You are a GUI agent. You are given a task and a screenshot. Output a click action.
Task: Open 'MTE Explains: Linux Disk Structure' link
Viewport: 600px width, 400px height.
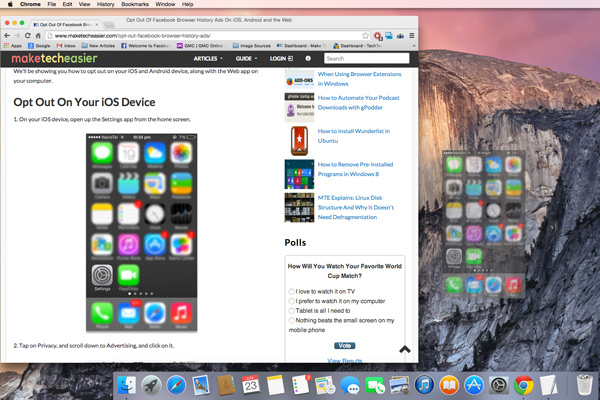[x=355, y=207]
